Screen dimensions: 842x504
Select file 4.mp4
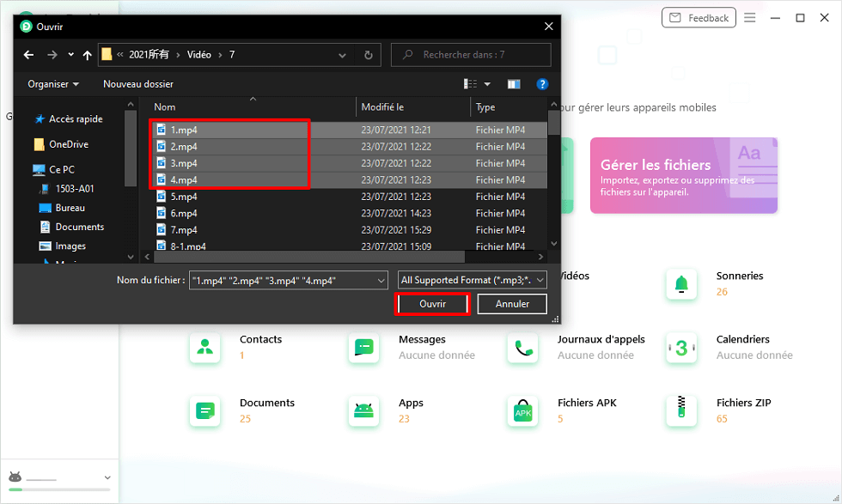[x=184, y=179]
